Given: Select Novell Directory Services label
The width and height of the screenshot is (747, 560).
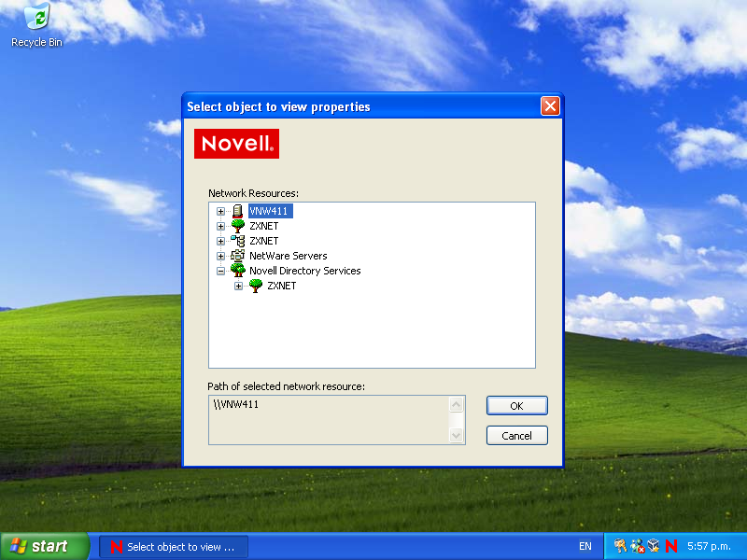Looking at the screenshot, I should point(305,271).
